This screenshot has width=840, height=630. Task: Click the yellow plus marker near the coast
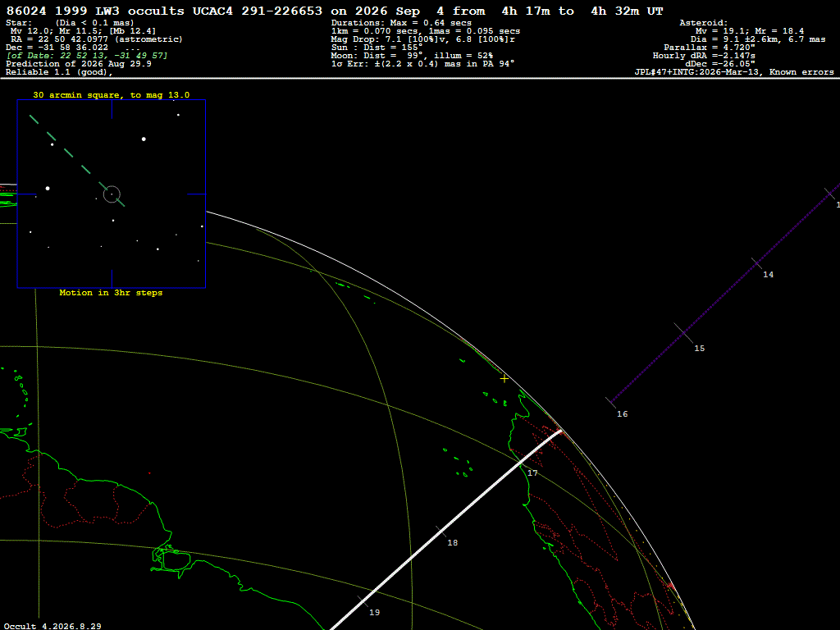[504, 379]
